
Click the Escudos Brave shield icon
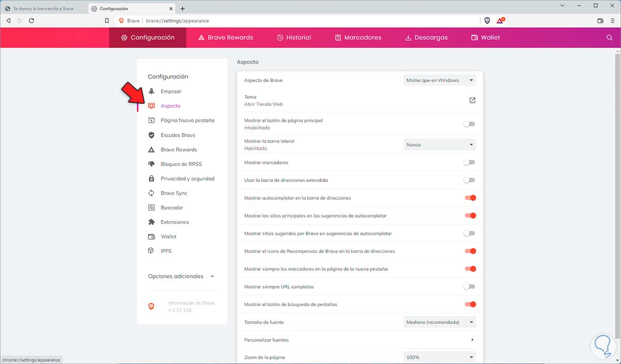pos(151,135)
